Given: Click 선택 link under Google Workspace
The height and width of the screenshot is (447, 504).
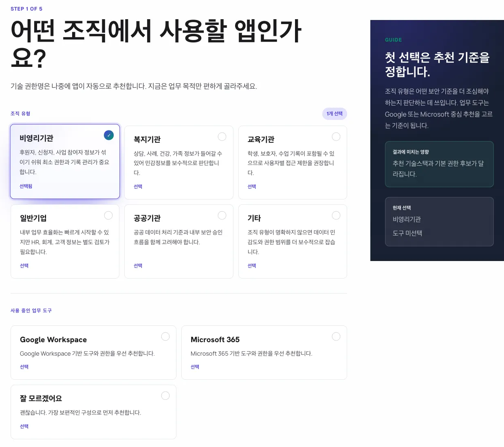Looking at the screenshot, I should pos(24,367).
